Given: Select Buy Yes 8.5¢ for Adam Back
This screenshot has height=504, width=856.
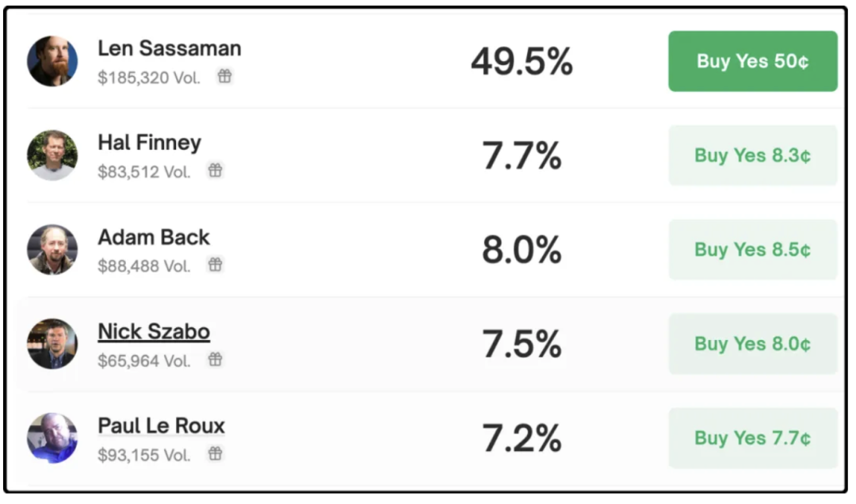Looking at the screenshot, I should [x=753, y=250].
